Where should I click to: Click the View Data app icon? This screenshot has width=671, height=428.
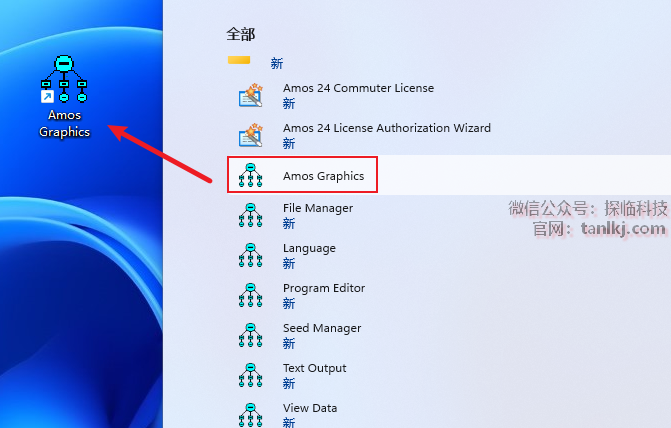(x=250, y=414)
